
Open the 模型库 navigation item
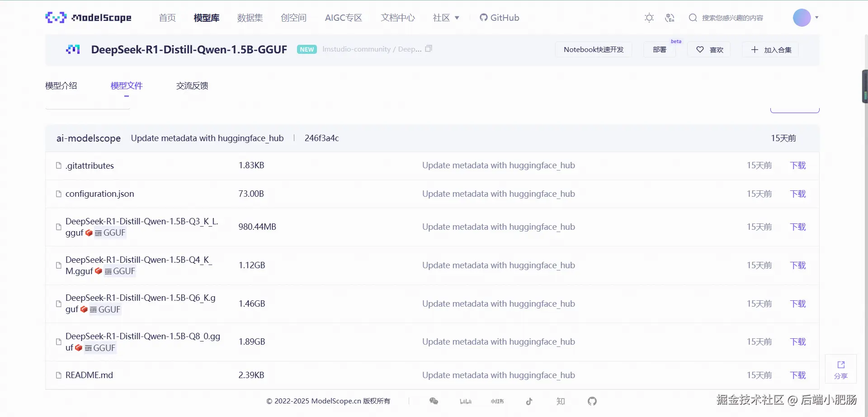[x=207, y=18]
